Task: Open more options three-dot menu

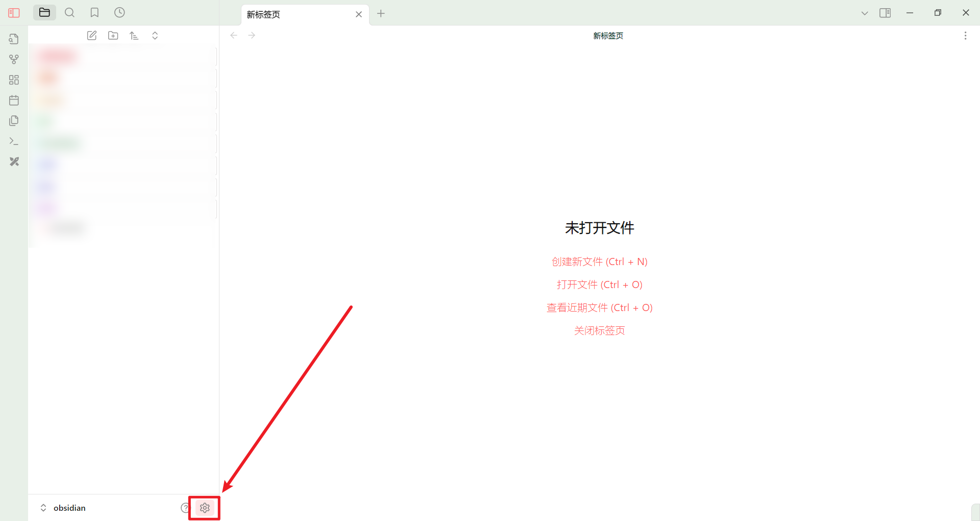Action: pyautogui.click(x=965, y=36)
